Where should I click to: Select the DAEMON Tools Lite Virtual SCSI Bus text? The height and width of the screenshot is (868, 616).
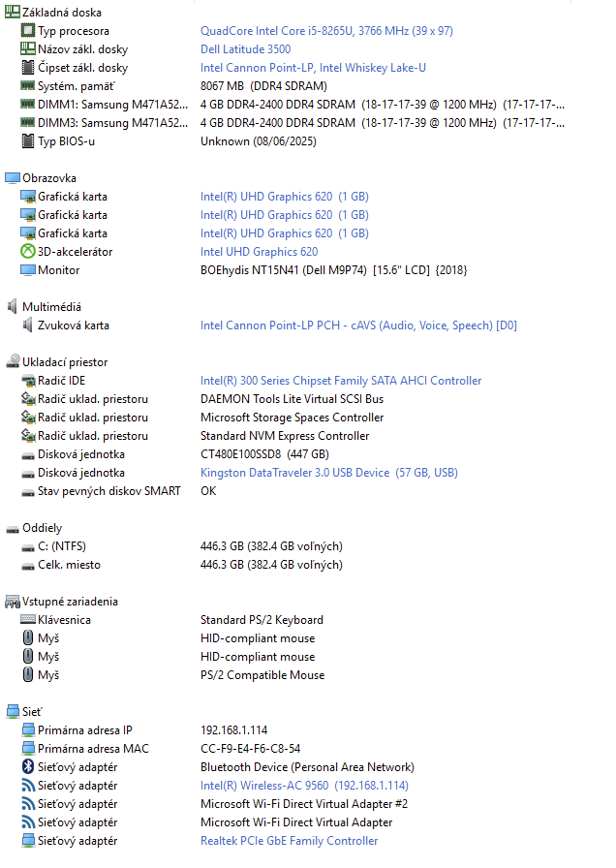pyautogui.click(x=292, y=398)
